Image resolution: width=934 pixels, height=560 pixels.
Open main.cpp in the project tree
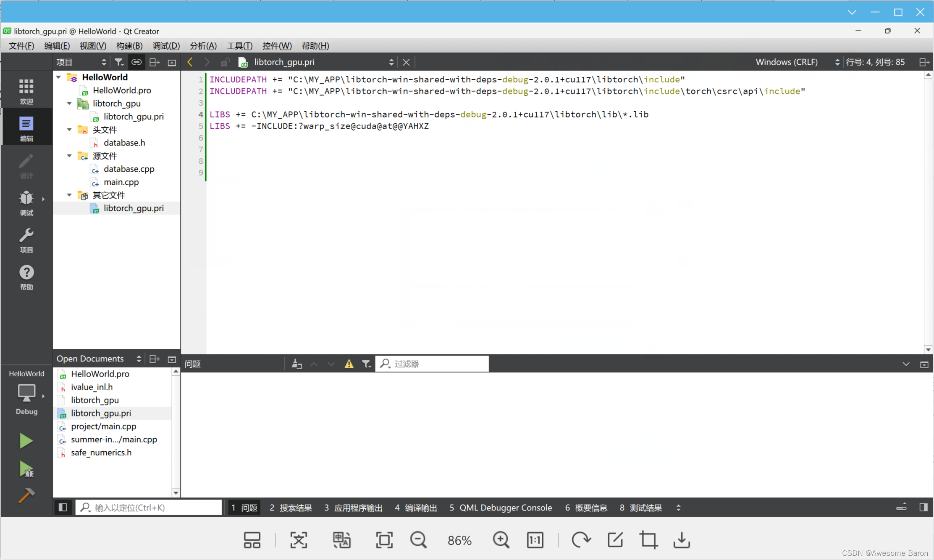point(121,182)
